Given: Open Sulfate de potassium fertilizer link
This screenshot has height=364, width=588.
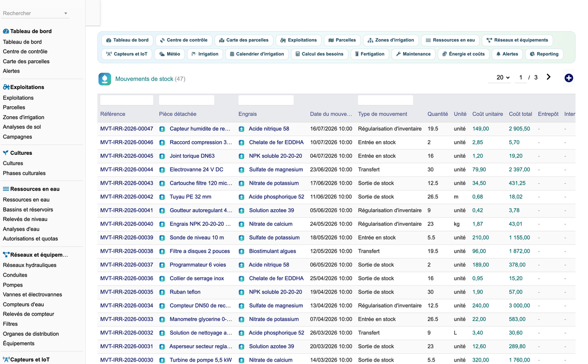Looking at the screenshot, I should (x=274, y=238).
